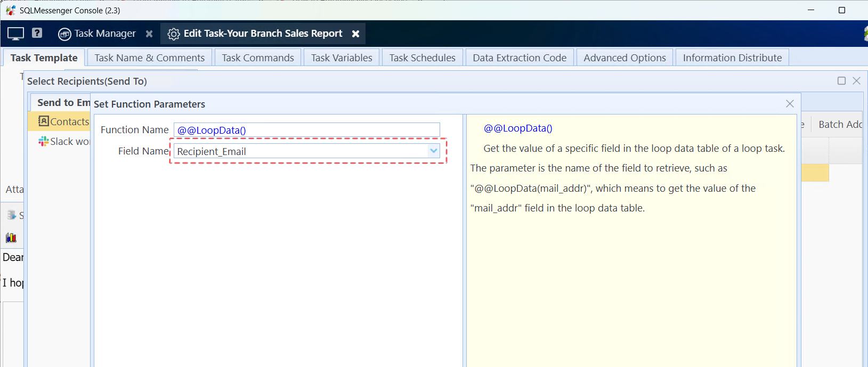This screenshot has width=868, height=367.
Task: Close the Set Function Parameters dialog
Action: click(790, 104)
